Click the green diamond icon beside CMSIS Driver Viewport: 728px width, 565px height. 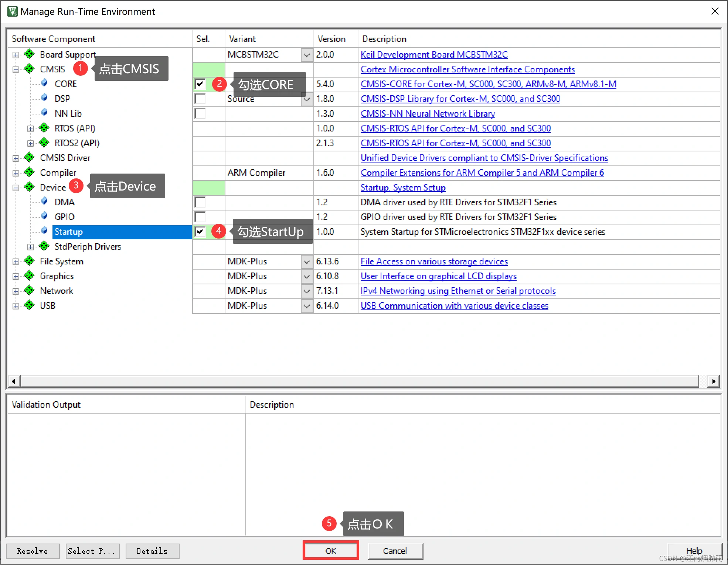click(x=29, y=158)
